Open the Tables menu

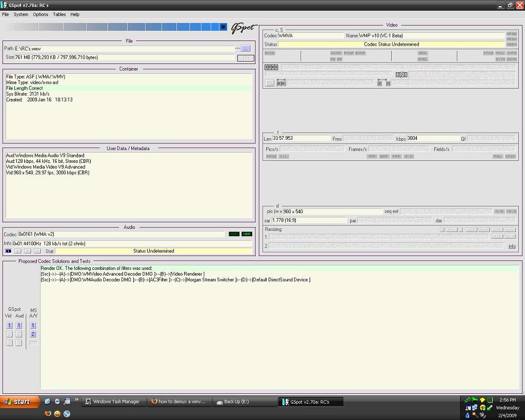(59, 14)
